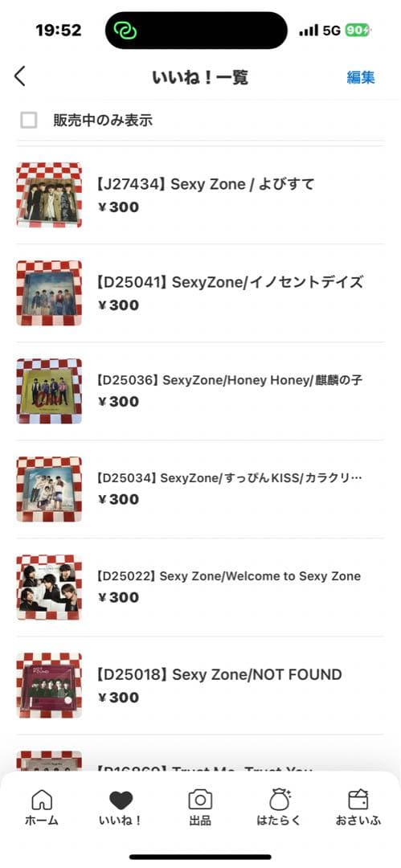Enable the 販売中のみ表示 checkbox
The width and height of the screenshot is (401, 868).
click(29, 120)
